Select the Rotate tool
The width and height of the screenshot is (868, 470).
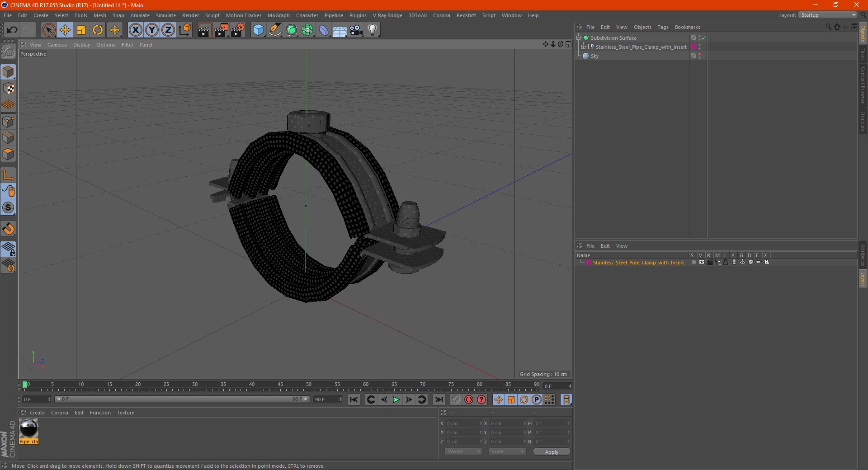click(x=98, y=30)
